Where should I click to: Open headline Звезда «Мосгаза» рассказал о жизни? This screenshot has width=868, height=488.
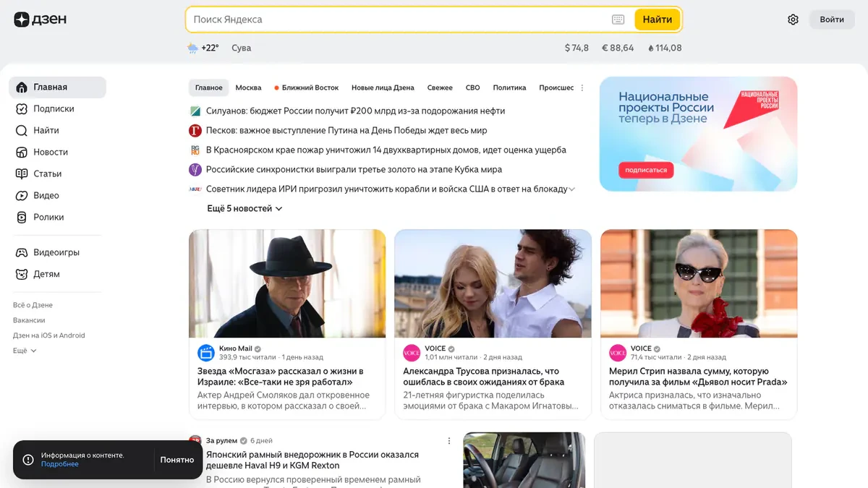coord(281,376)
